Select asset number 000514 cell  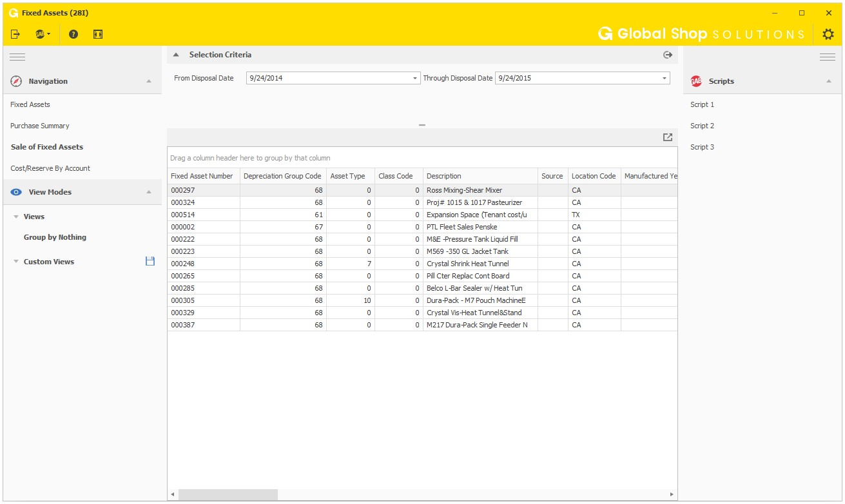[204, 215]
